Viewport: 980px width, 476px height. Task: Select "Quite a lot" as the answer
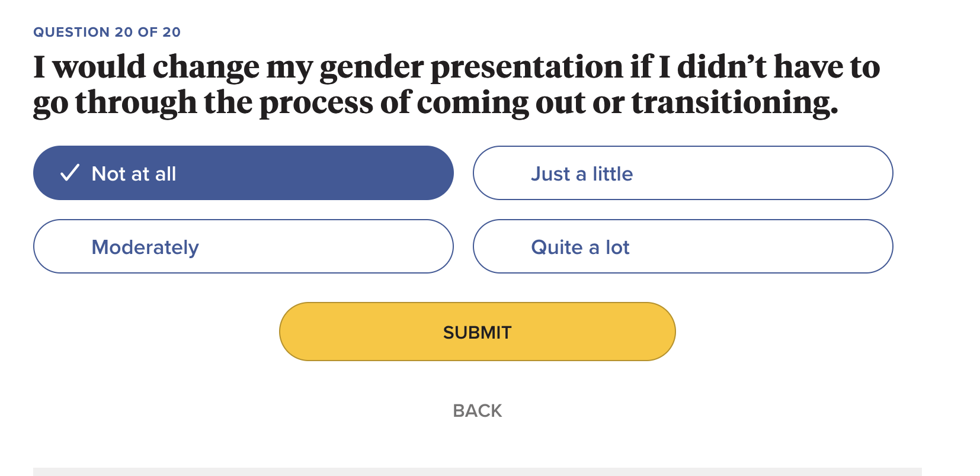[683, 246]
